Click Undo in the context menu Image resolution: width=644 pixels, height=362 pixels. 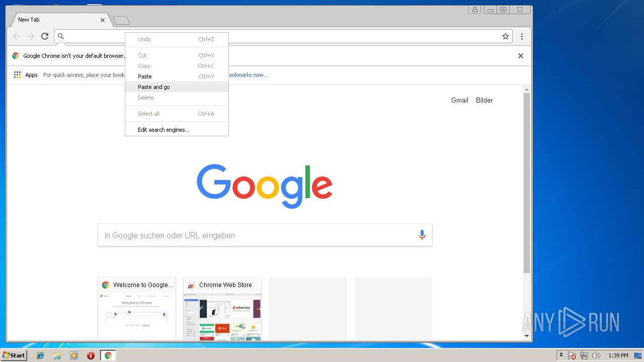[x=177, y=39]
